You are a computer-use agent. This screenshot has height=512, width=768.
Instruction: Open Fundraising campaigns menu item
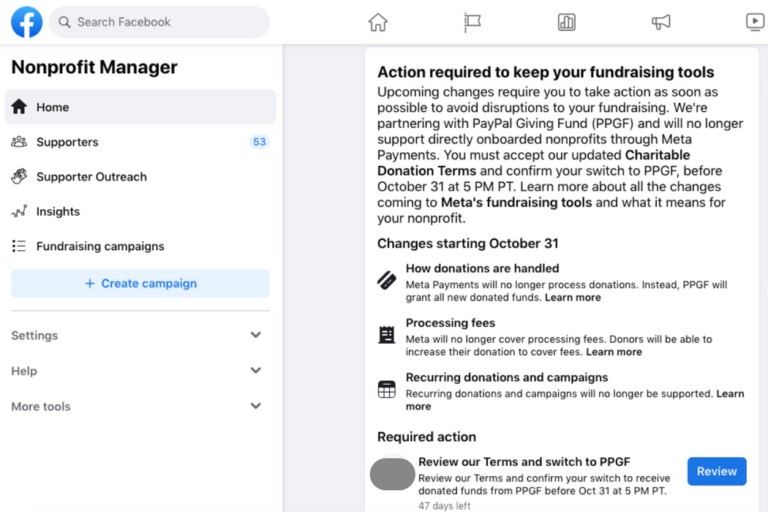click(140, 246)
